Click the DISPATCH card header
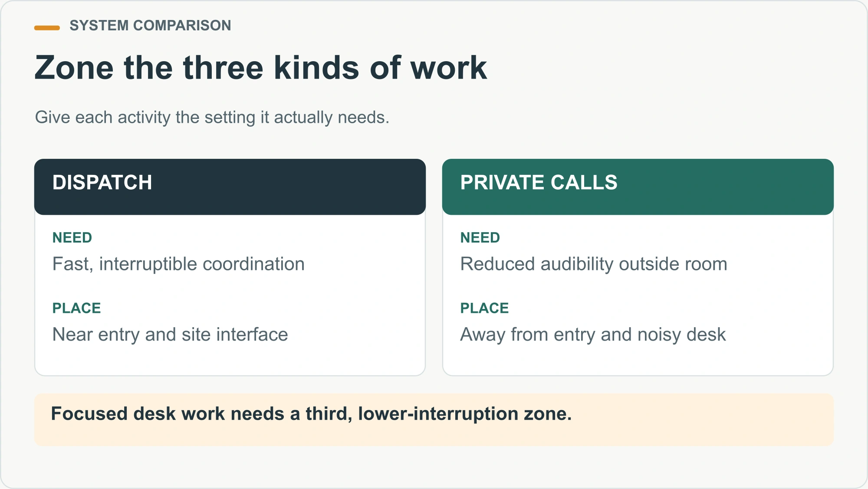Screen dimensions: 868x489 click(x=230, y=187)
